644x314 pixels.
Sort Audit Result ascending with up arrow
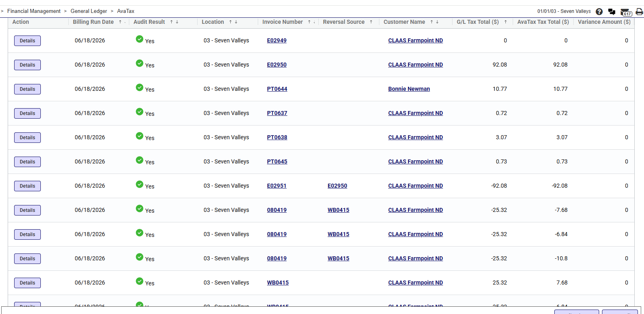pyautogui.click(x=171, y=22)
